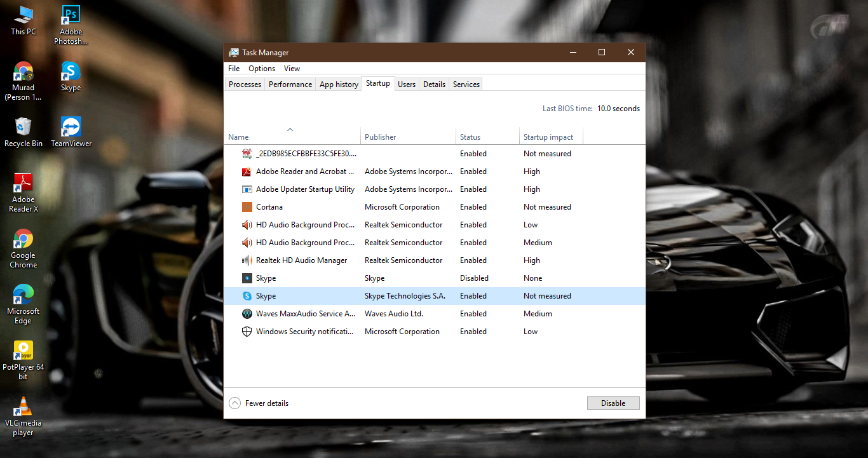Click High impact for Adobe Updater Startup Utility

pyautogui.click(x=532, y=189)
